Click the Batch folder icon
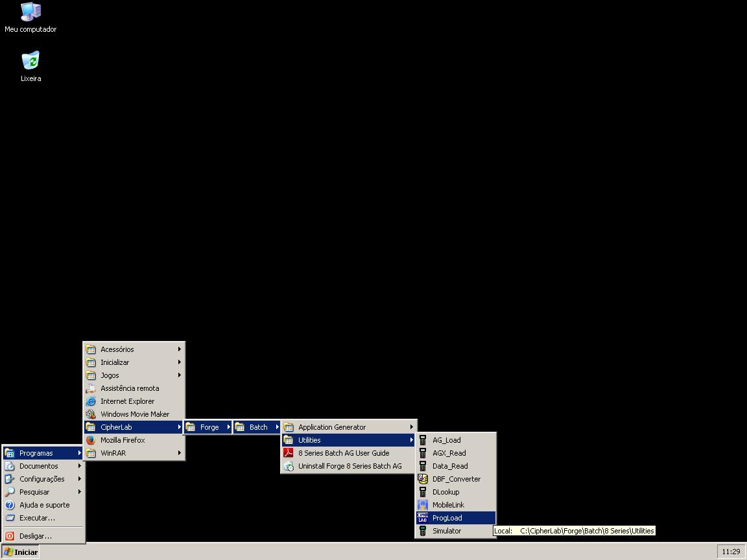This screenshot has height=560, width=747. click(240, 427)
